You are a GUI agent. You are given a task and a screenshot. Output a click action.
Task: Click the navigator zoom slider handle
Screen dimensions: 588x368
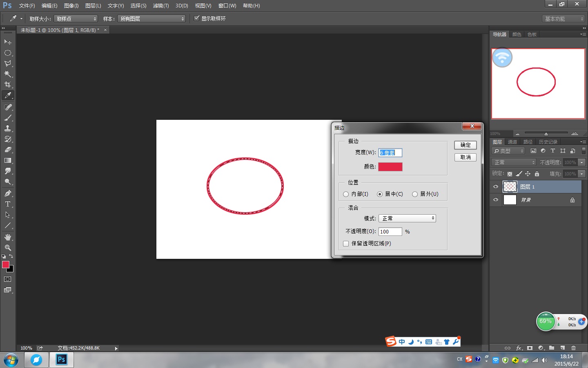pos(546,134)
